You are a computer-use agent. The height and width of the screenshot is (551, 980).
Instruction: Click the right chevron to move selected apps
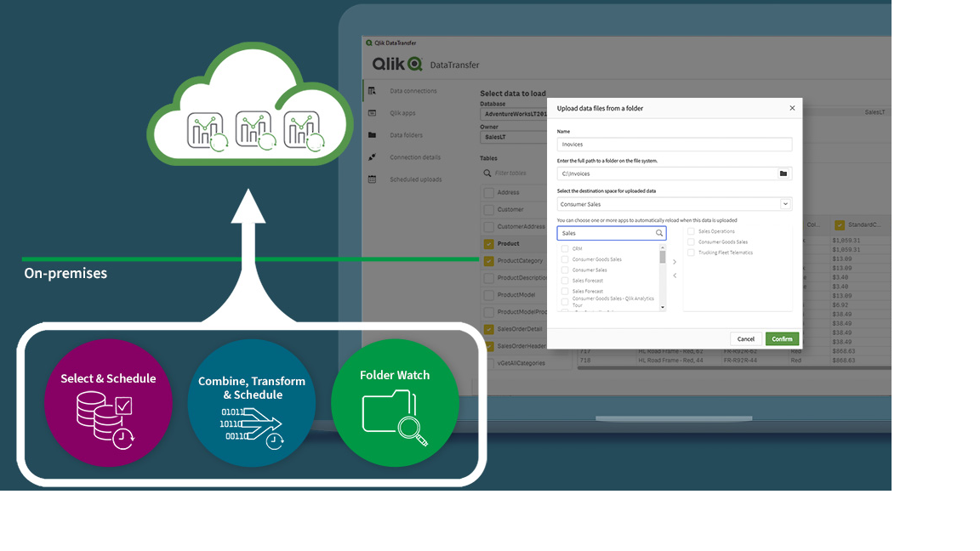click(x=675, y=261)
